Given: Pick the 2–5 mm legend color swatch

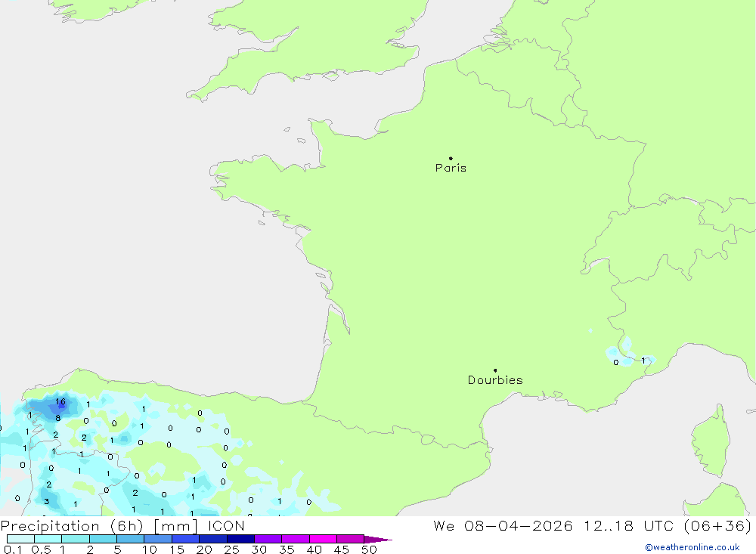Looking at the screenshot, I should pos(103,539).
